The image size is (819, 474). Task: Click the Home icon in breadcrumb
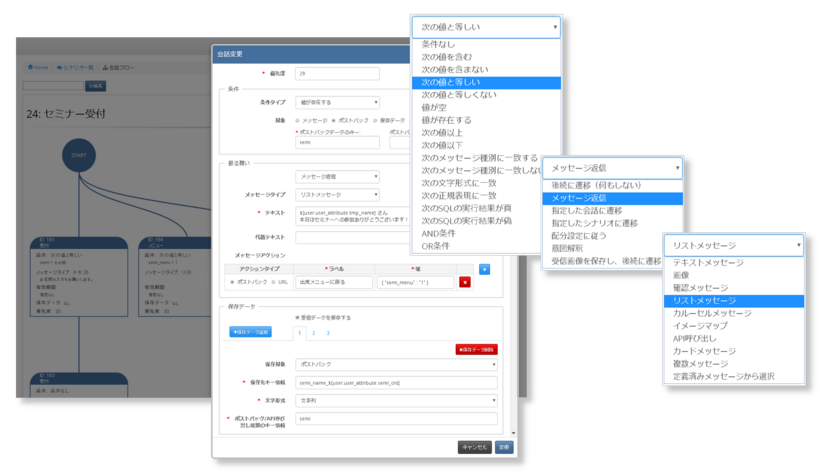[x=39, y=68]
